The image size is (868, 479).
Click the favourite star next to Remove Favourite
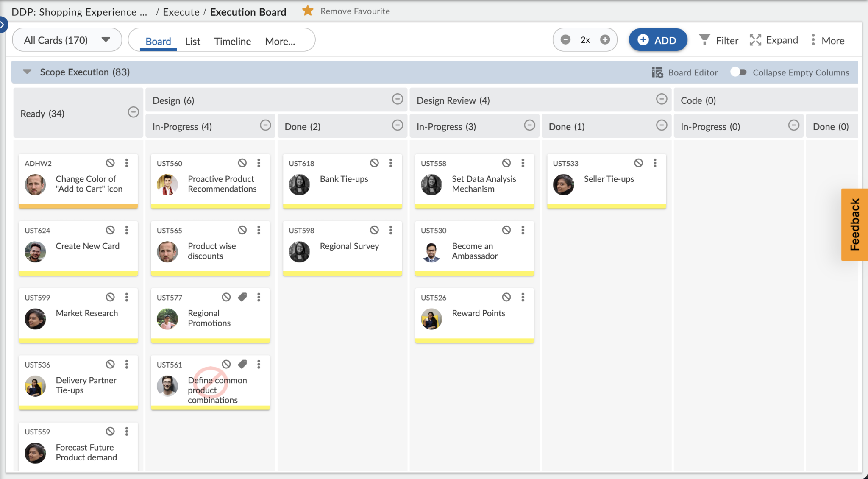[307, 11]
